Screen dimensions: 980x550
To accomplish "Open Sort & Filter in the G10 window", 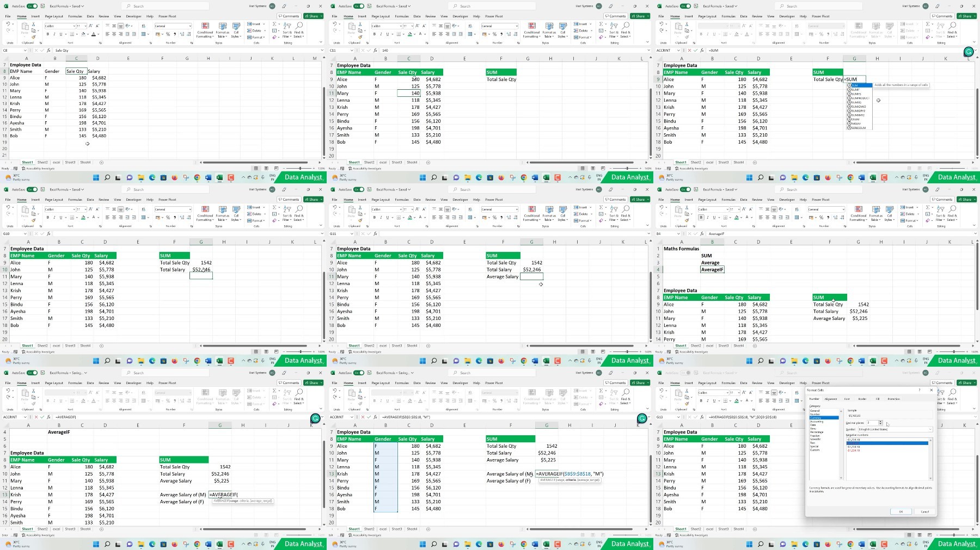I will tap(287, 213).
